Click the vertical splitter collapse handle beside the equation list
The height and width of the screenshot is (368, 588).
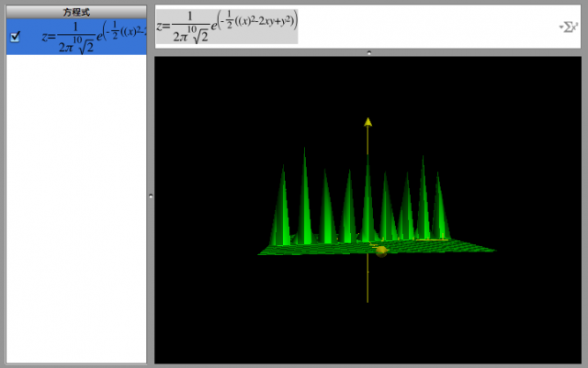tap(151, 195)
